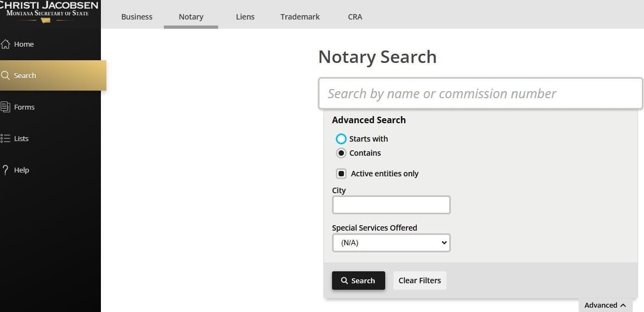
Task: Click the Search magnifier icon in sidebar
Action: pyautogui.click(x=5, y=75)
